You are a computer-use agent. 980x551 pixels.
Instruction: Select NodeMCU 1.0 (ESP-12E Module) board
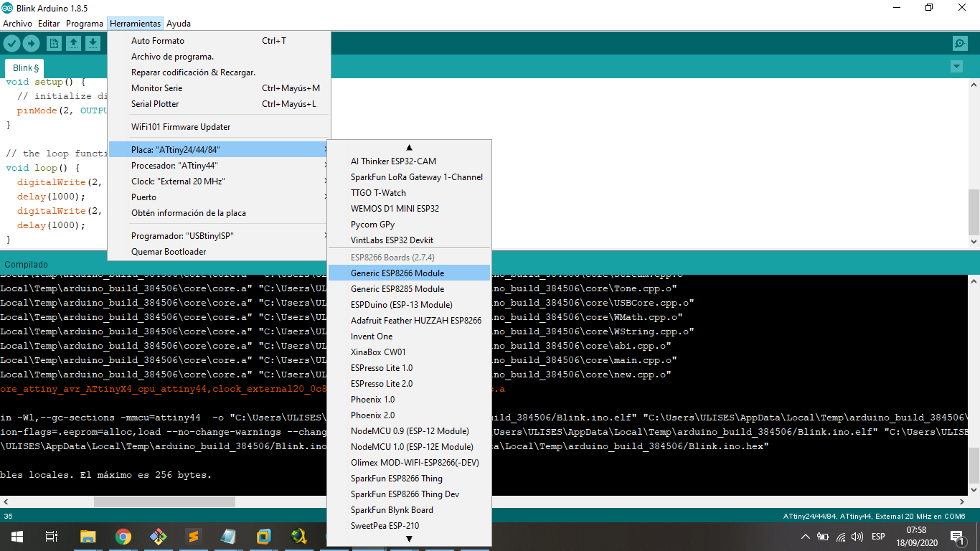(x=410, y=447)
